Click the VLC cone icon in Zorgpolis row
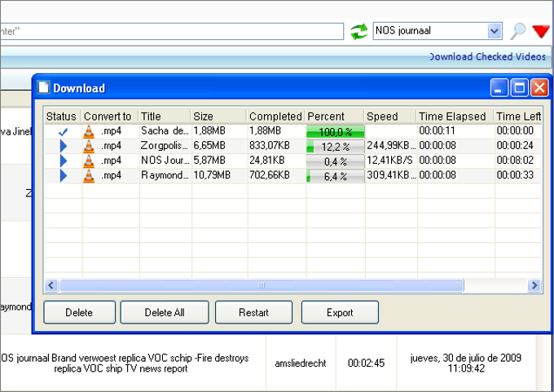Screen dimensions: 554x392 [x=89, y=147]
